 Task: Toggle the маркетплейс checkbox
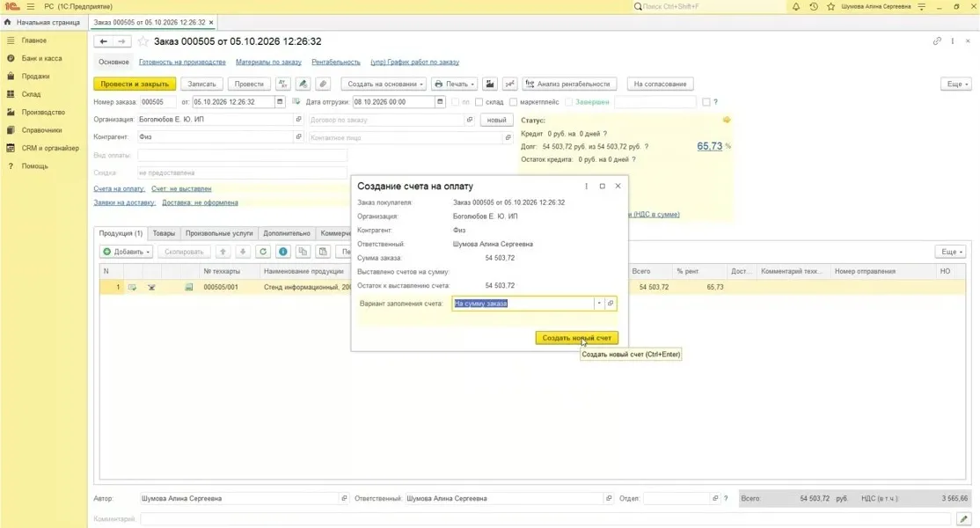(x=513, y=102)
